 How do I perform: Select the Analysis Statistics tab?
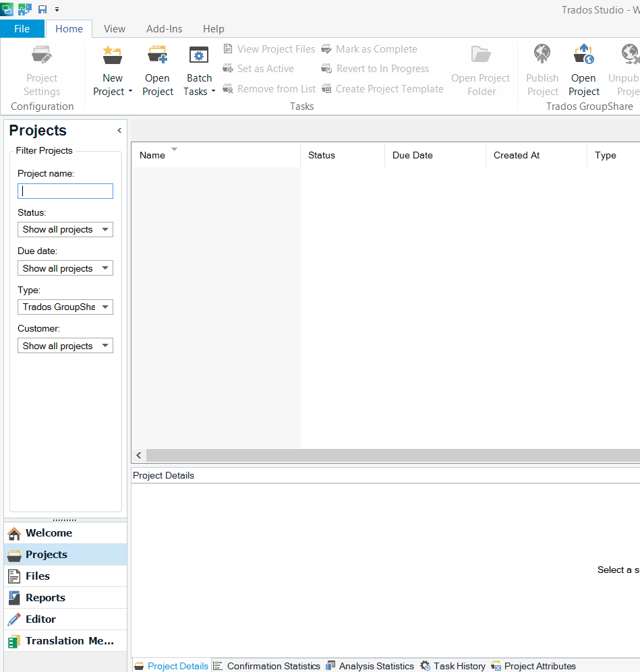click(370, 665)
